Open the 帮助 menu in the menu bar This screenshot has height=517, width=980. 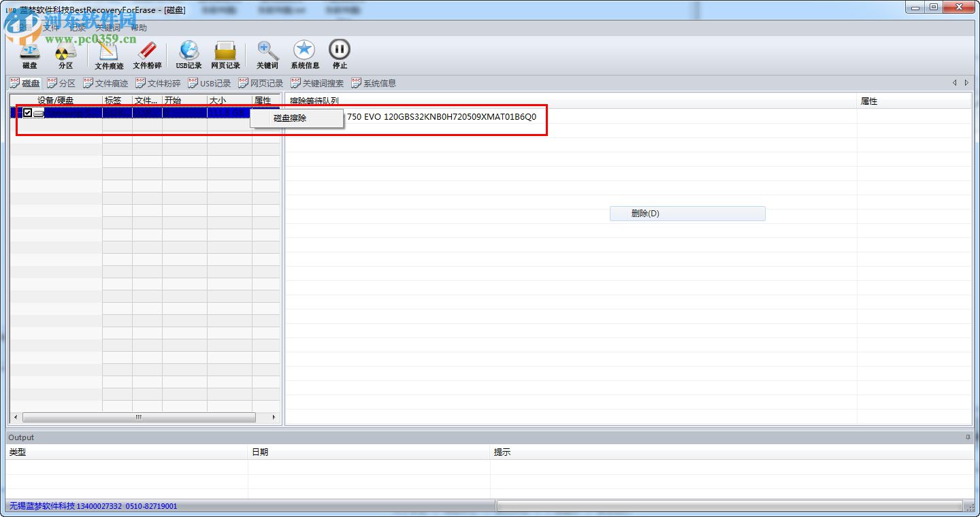[138, 28]
